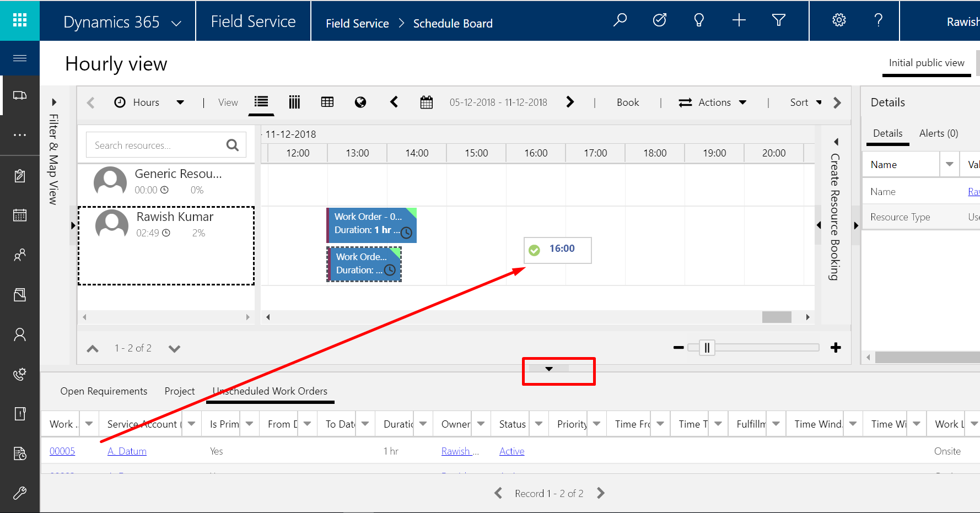Expand the Sort dropdown
Screen dimensions: 980x513
(805, 102)
